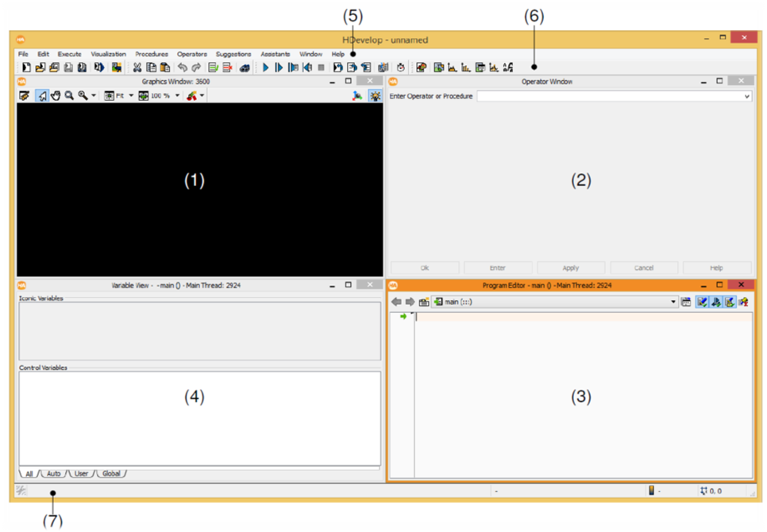
Task: Click the New Program icon in main toolbar
Action: coord(26,67)
